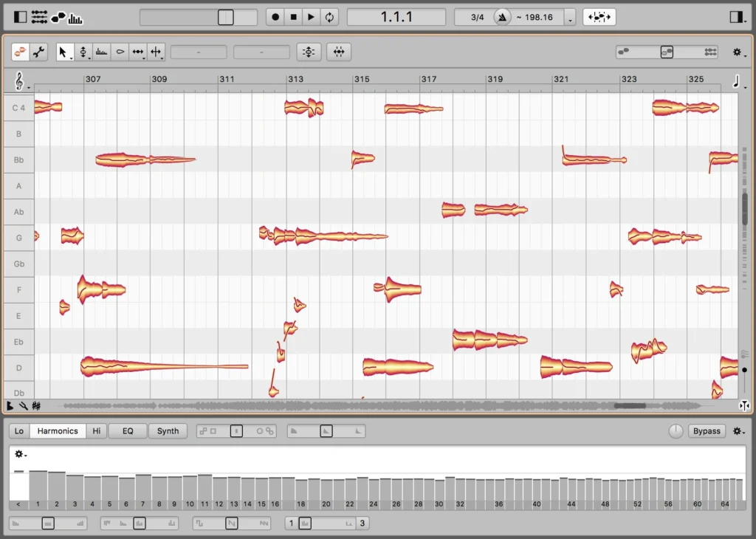Switch to the EQ tab

pos(127,430)
